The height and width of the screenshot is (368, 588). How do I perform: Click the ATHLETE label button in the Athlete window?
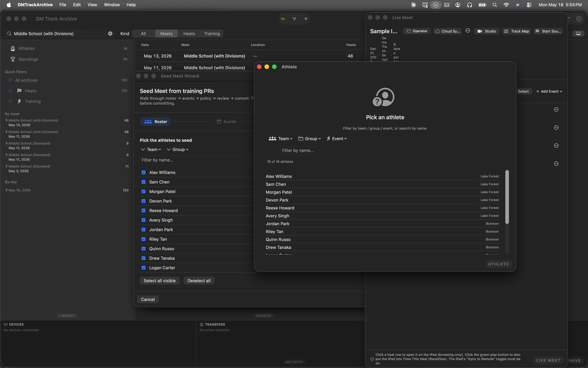[499, 264]
